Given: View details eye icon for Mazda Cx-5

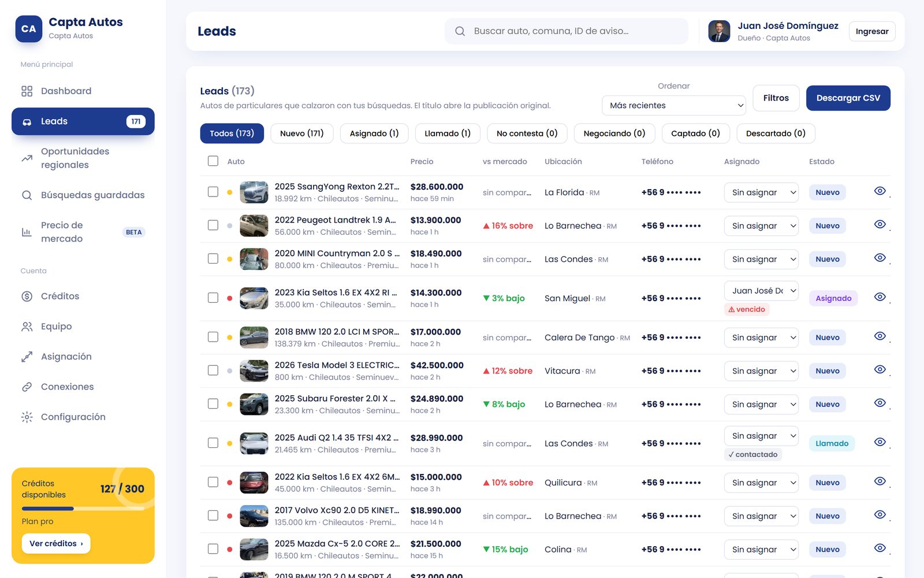Looking at the screenshot, I should [x=880, y=548].
